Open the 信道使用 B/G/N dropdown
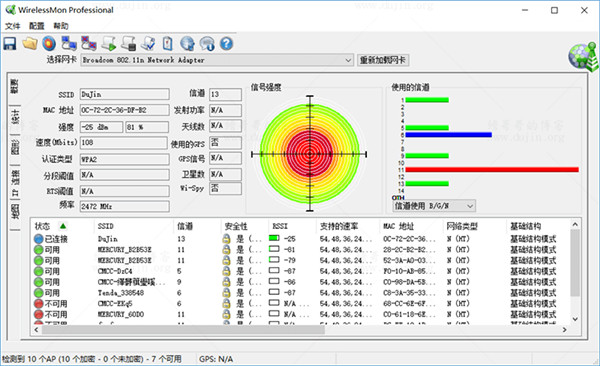Image resolution: width=600 pixels, height=366 pixels. click(x=434, y=206)
